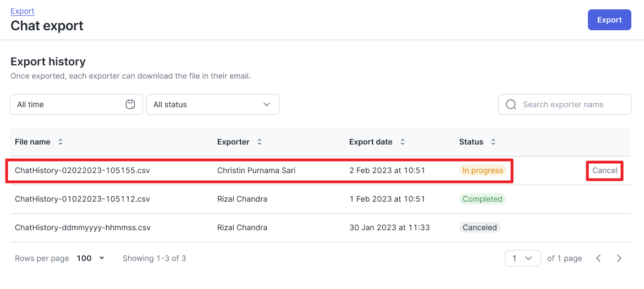Click the Completed status badge

pos(483,199)
